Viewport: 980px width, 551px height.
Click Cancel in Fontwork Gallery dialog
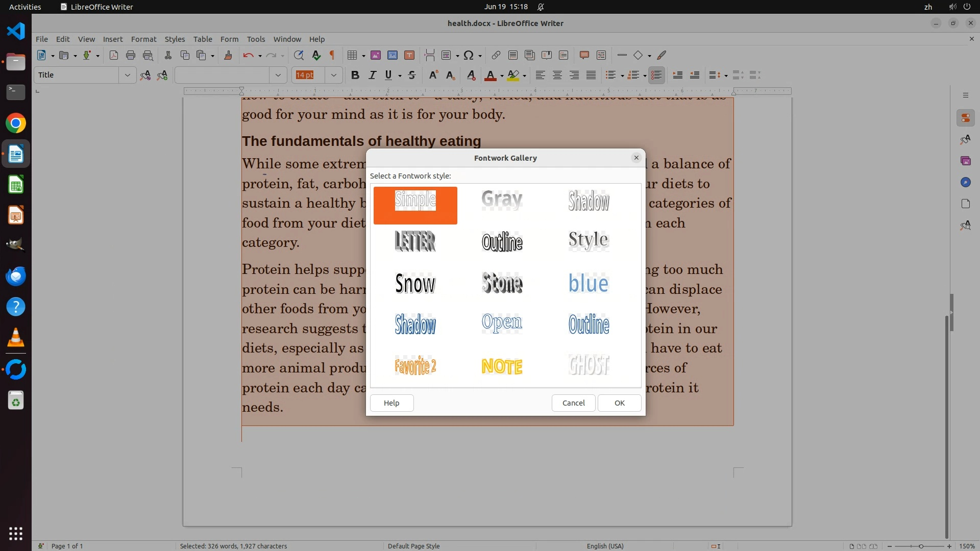[573, 403]
